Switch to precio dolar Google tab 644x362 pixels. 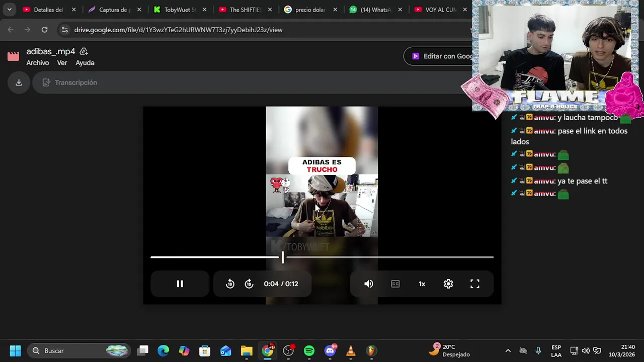click(x=311, y=10)
